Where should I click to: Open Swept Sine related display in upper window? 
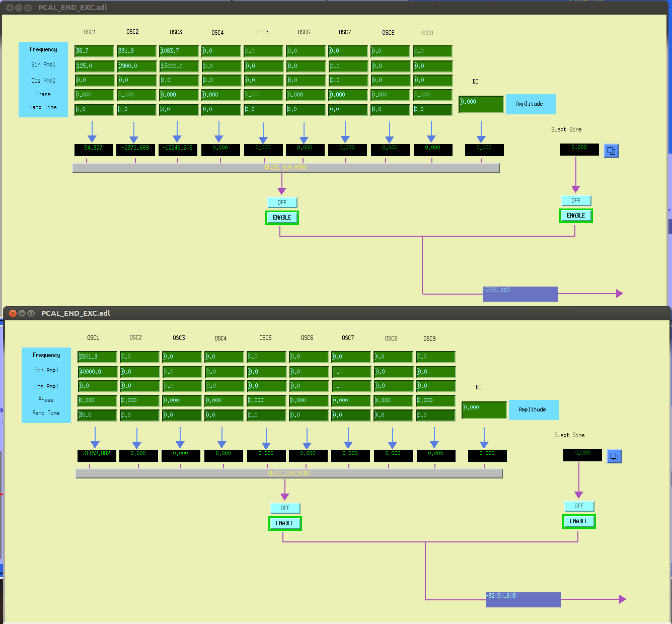coord(611,151)
